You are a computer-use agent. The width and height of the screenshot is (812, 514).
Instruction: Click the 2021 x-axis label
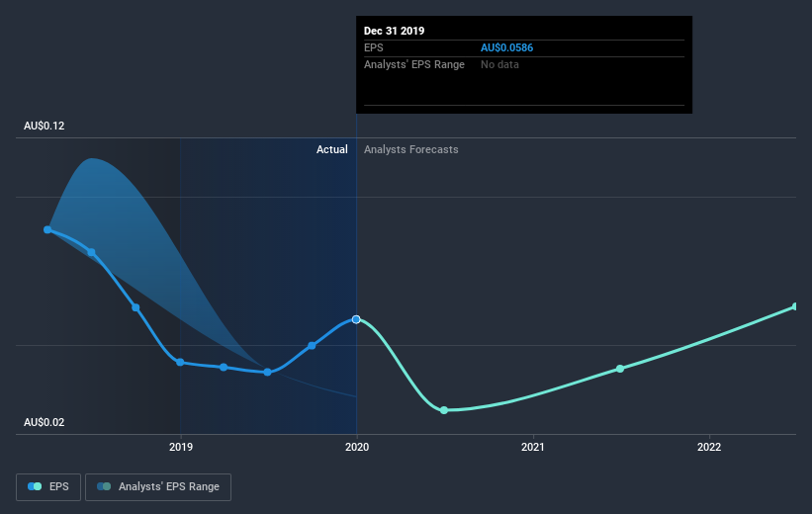533,447
